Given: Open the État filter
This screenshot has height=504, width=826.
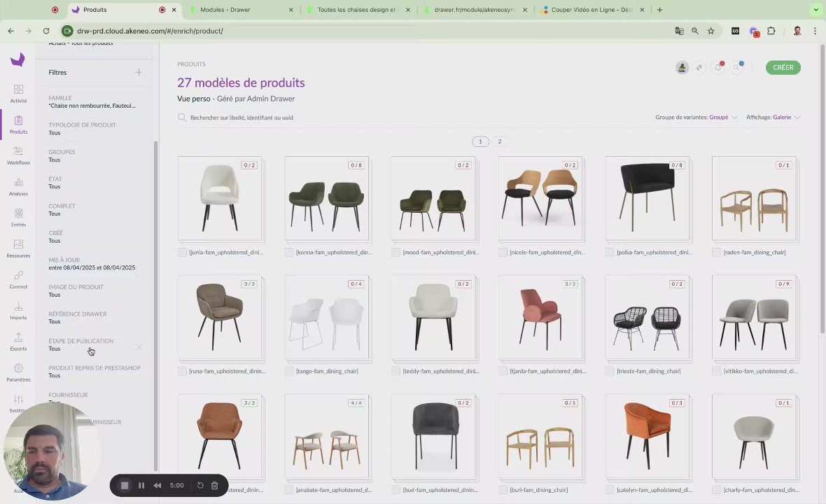Looking at the screenshot, I should click(x=55, y=183).
